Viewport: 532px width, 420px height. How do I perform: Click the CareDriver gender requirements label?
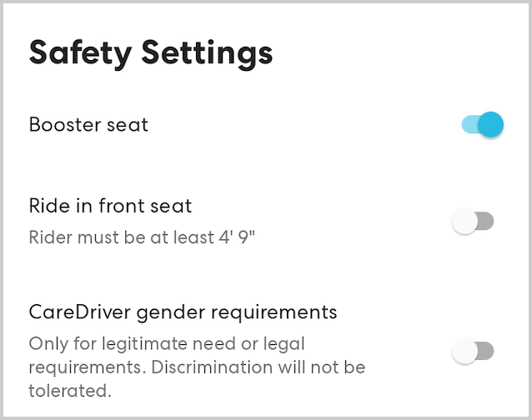pos(183,312)
